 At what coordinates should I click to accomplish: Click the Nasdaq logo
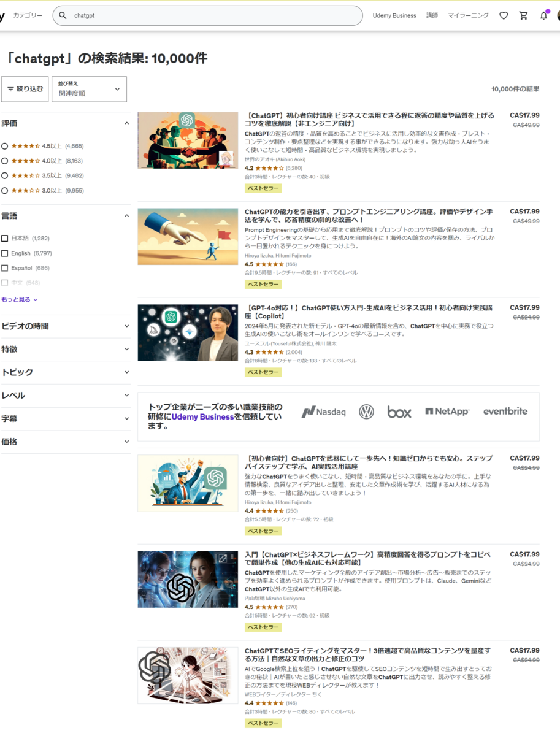click(x=323, y=412)
